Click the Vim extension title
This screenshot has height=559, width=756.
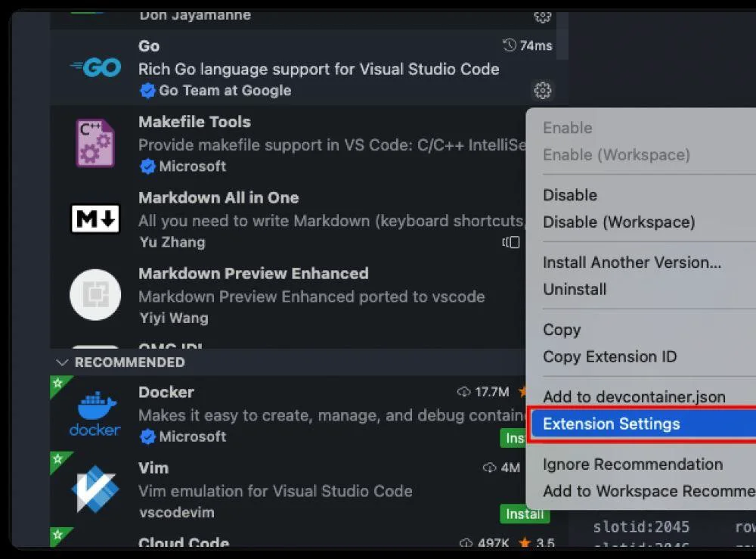[x=153, y=467]
